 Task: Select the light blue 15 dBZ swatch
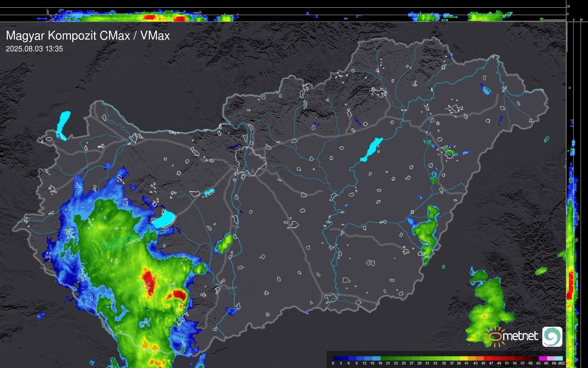pos(376,358)
